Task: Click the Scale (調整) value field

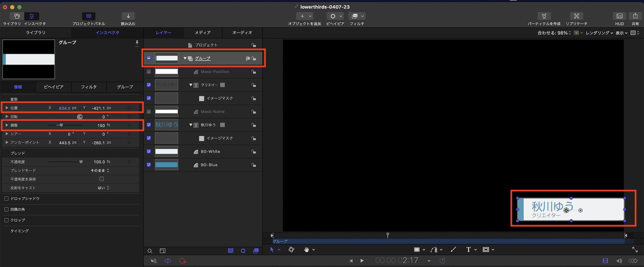Action: pyautogui.click(x=101, y=125)
